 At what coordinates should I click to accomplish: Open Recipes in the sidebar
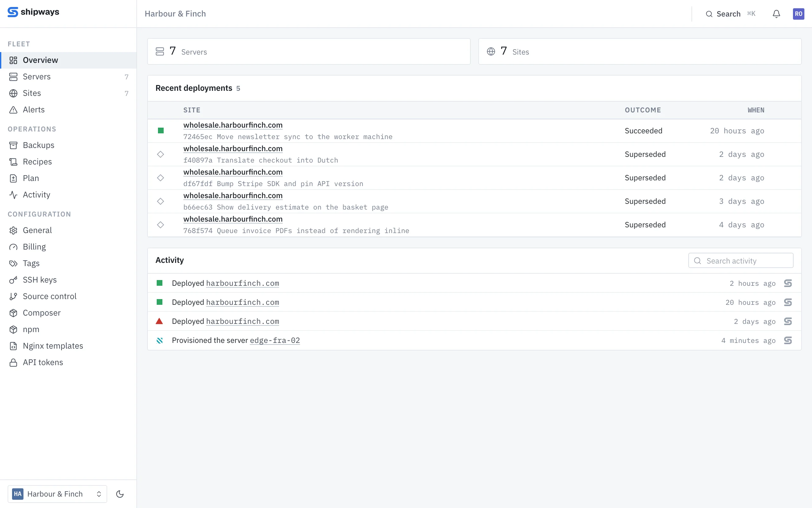coord(68,162)
